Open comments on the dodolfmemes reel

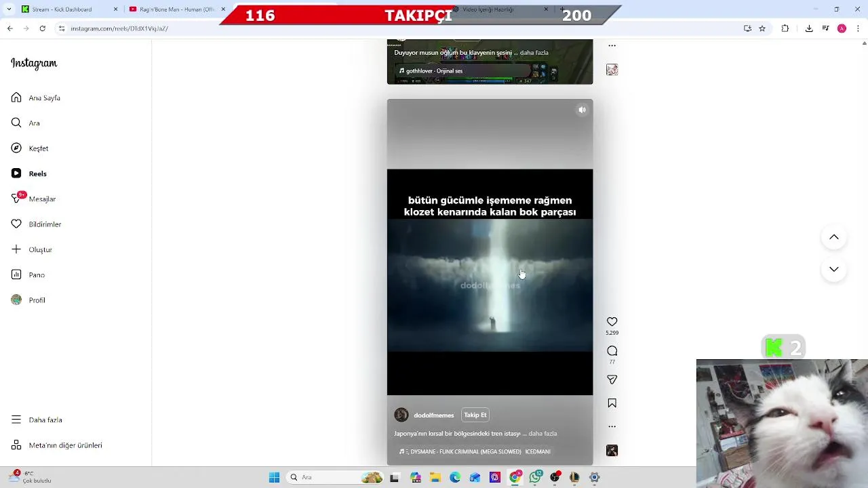tap(612, 351)
